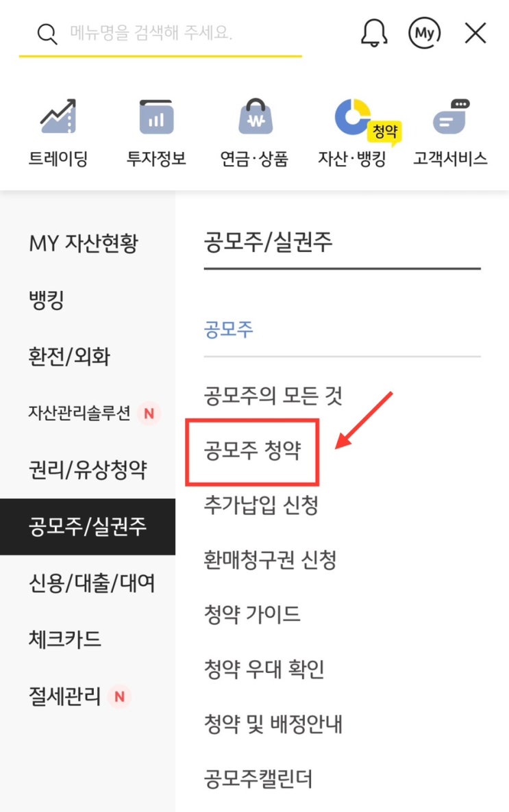Open the My profile icon

pyautogui.click(x=425, y=33)
